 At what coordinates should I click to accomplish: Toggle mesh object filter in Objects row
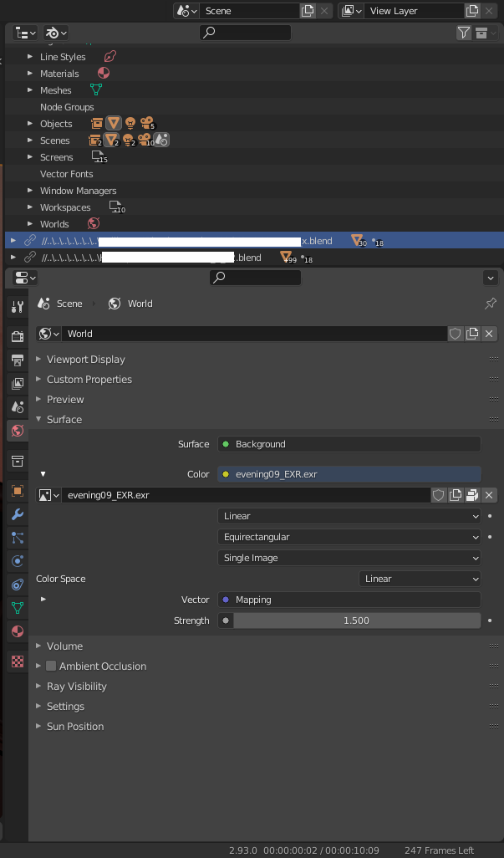click(113, 123)
